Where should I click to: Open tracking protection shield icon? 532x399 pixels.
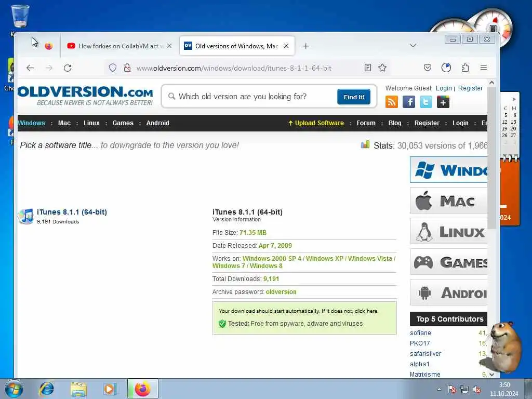113,68
